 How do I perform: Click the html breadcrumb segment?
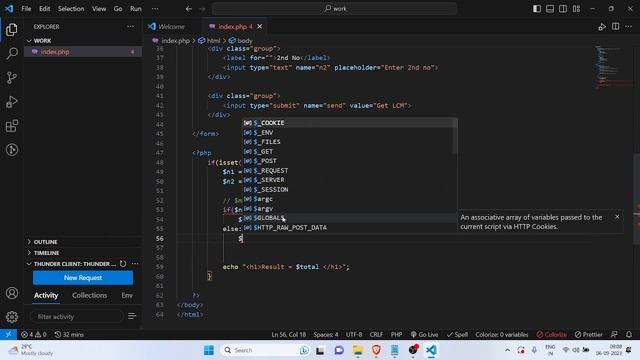(209, 41)
